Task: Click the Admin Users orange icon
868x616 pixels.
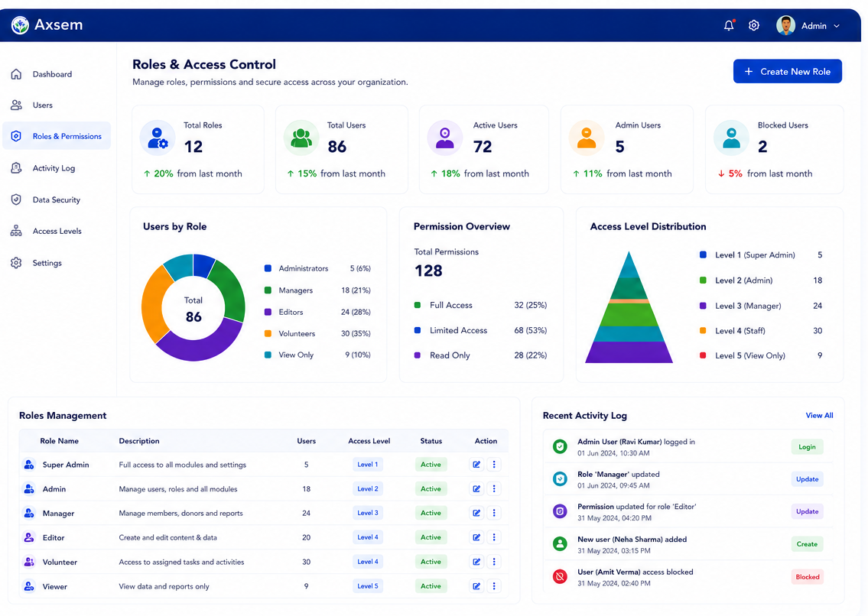Action: tap(587, 138)
